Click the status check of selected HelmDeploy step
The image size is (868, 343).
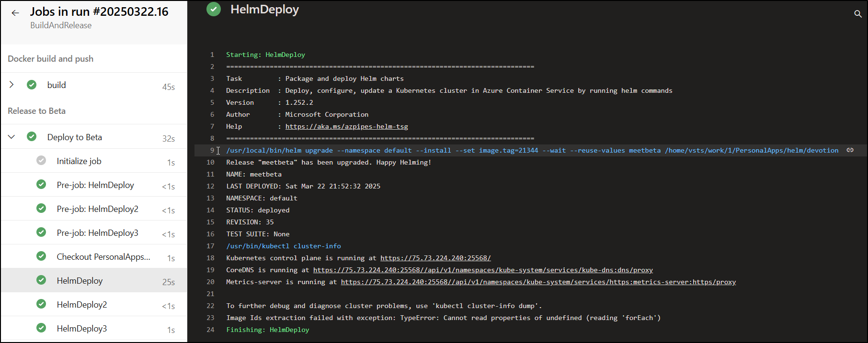click(41, 280)
